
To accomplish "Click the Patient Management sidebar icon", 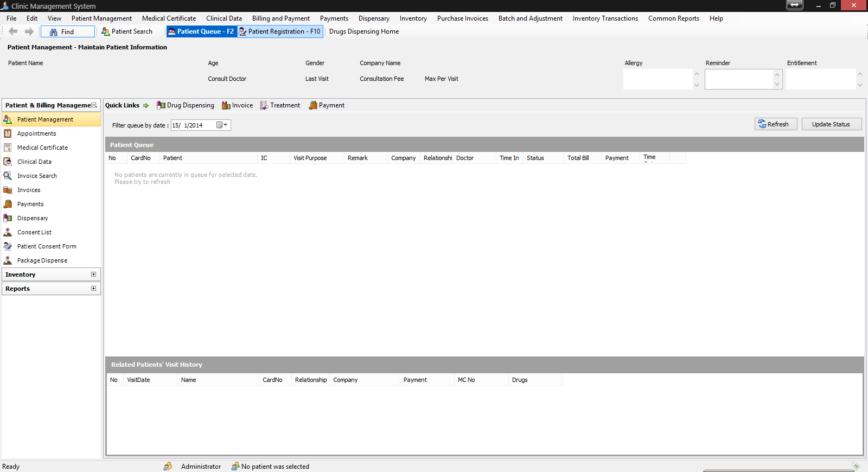I will 8,119.
